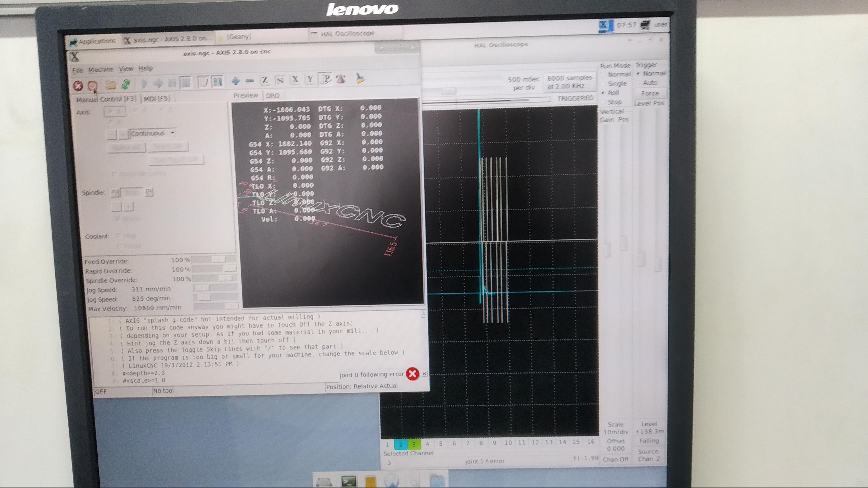Toggle the Falling trigger edge button
868x488 pixels.
[649, 441]
